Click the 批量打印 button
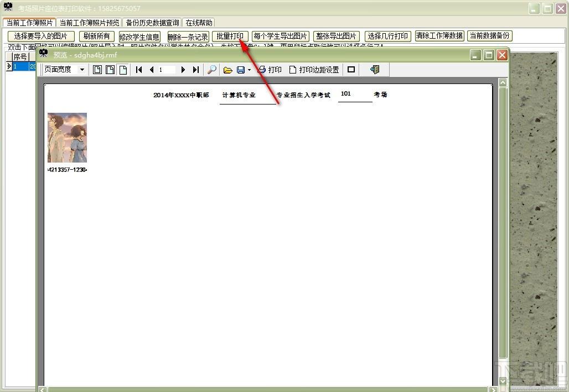 [x=230, y=36]
